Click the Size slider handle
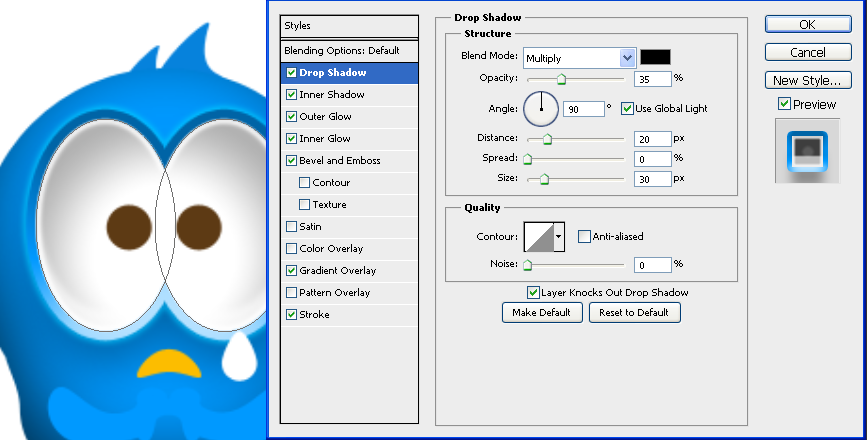Viewport: 867px width, 440px height. click(x=544, y=179)
